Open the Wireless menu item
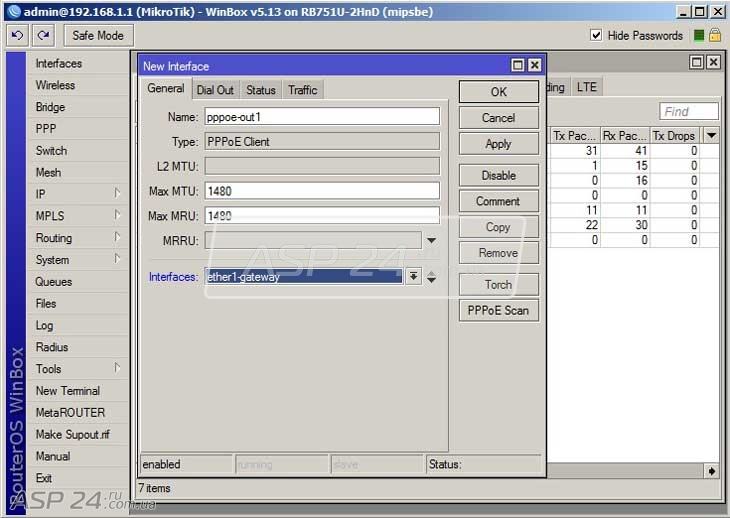Screen dimensions: 730x518 [x=55, y=85]
